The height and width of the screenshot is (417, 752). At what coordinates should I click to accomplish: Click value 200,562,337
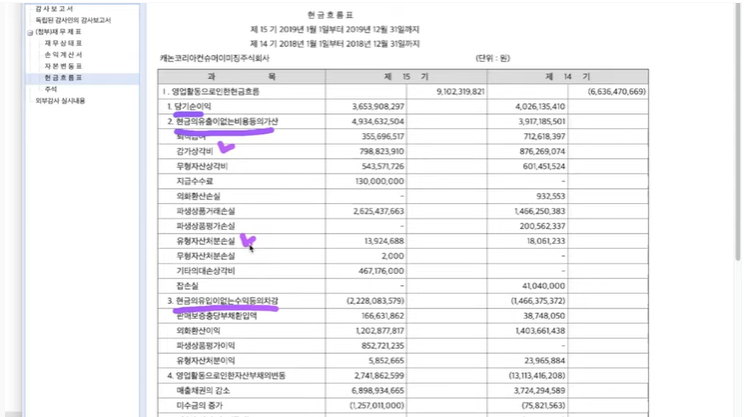(x=542, y=226)
